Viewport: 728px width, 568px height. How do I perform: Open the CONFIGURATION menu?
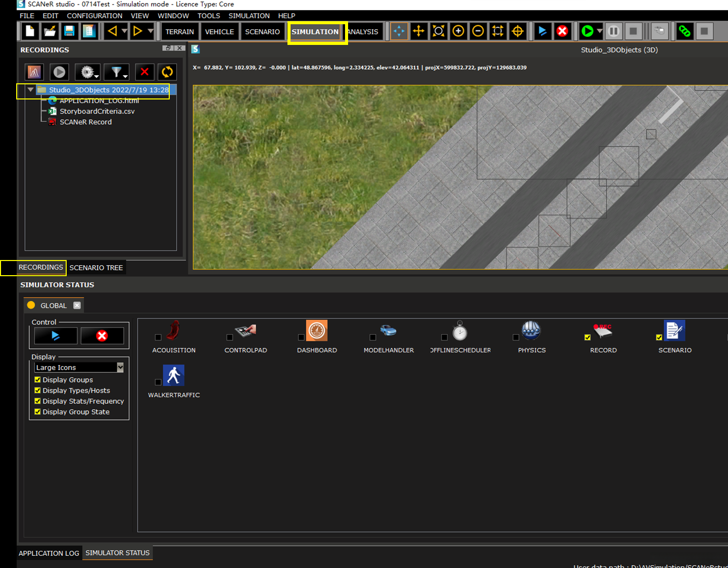point(94,16)
